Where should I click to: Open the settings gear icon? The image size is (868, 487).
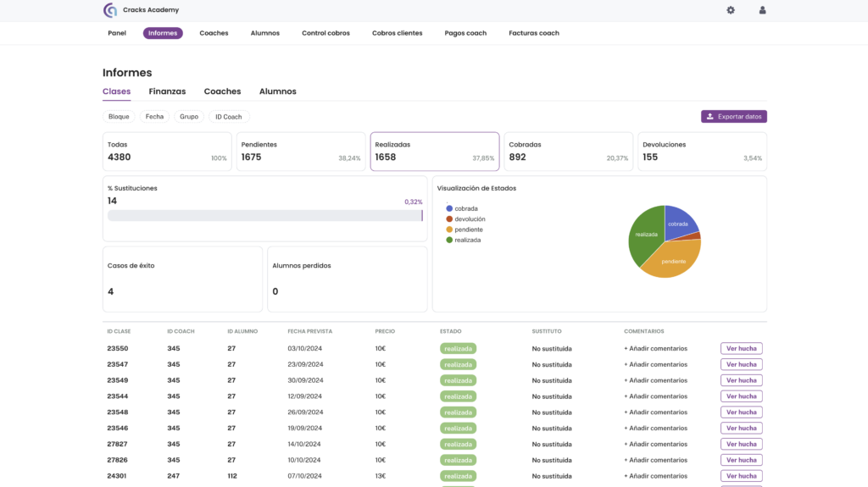(x=731, y=10)
